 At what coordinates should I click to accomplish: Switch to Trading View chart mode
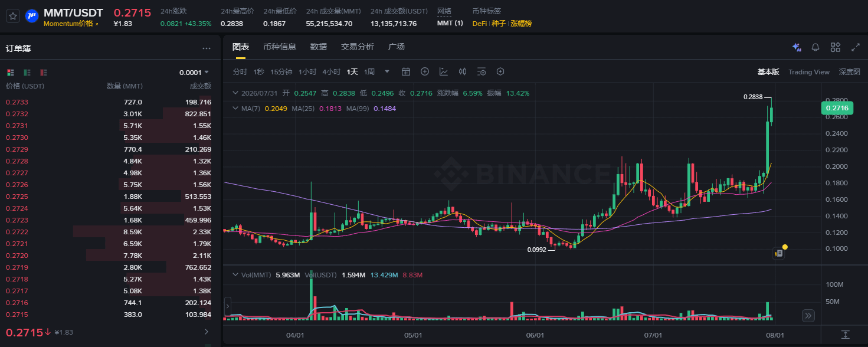coord(809,72)
